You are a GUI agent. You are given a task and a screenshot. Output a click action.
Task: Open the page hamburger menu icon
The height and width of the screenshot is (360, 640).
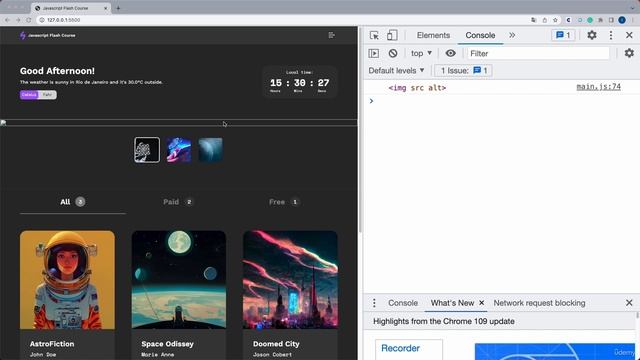pyautogui.click(x=331, y=35)
